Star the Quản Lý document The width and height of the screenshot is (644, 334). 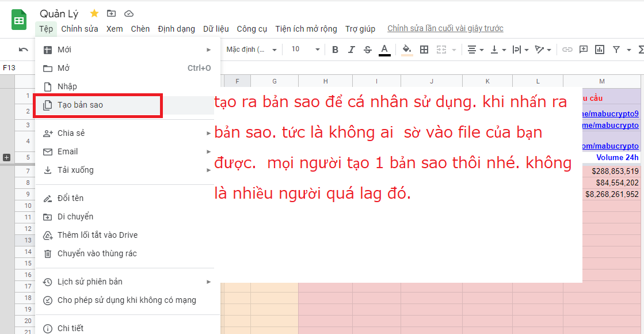94,14
